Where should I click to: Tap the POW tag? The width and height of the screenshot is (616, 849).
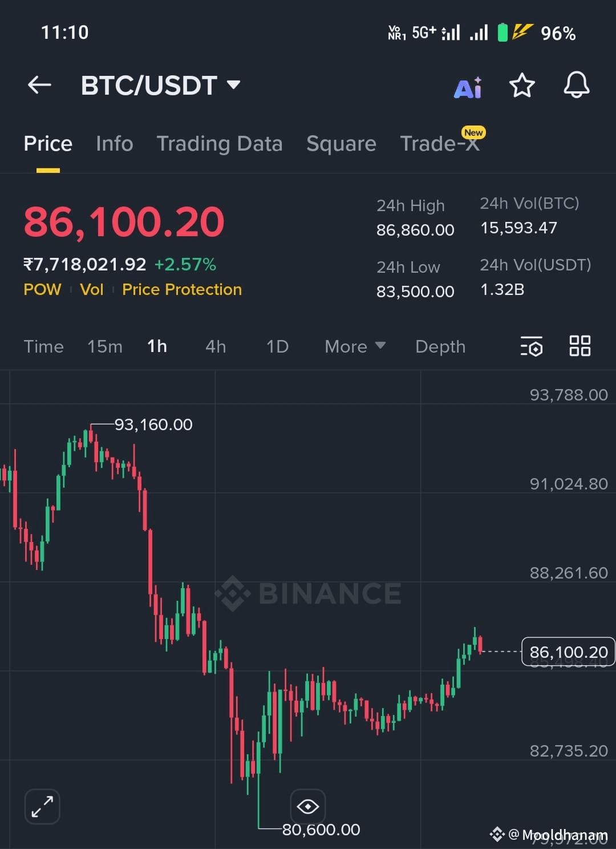coord(42,290)
